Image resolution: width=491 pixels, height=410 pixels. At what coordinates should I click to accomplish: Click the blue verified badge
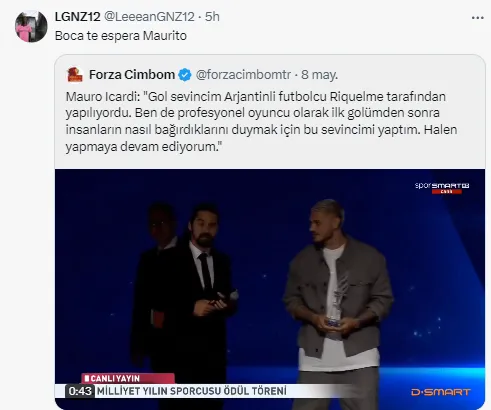click(185, 75)
